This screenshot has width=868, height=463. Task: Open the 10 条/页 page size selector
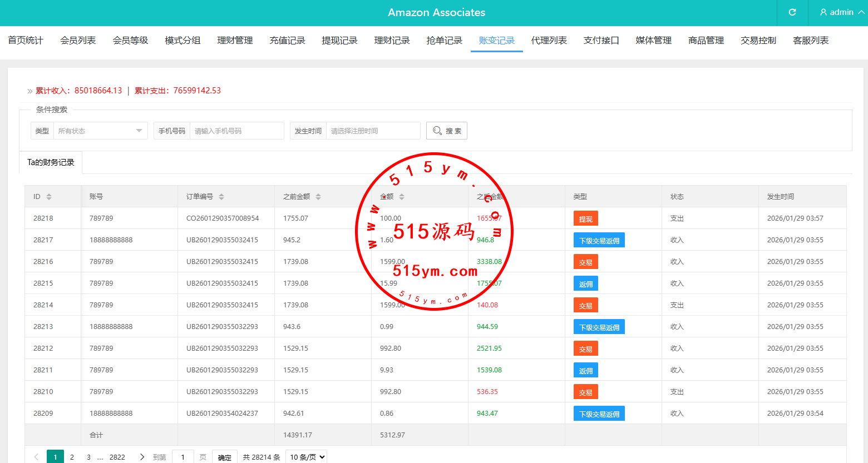coord(306,457)
